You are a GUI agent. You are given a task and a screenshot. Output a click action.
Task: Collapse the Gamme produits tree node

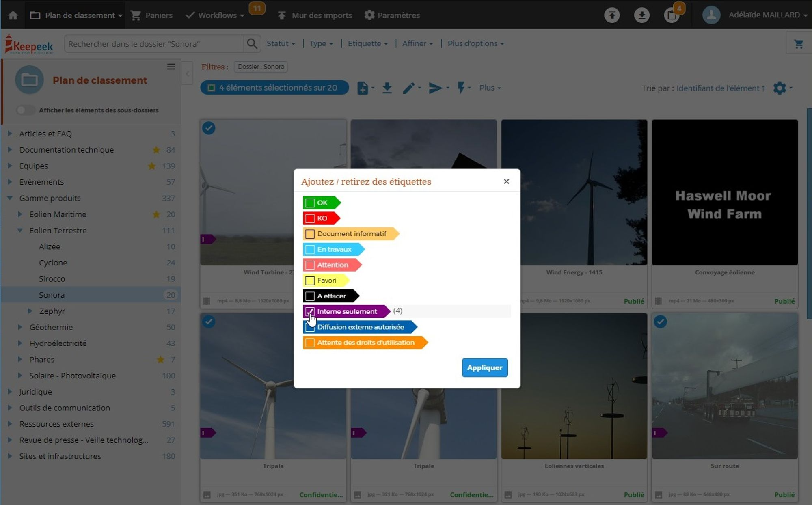point(10,198)
